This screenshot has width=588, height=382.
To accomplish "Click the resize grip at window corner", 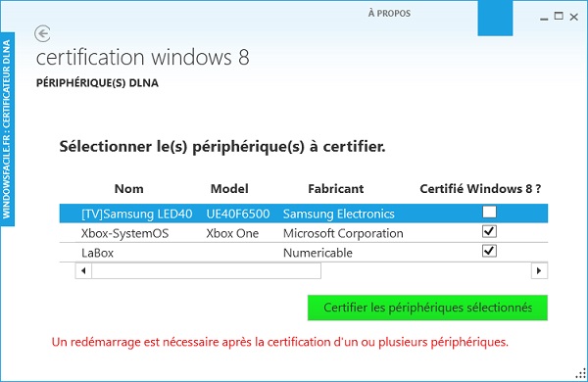I will pos(581,374).
